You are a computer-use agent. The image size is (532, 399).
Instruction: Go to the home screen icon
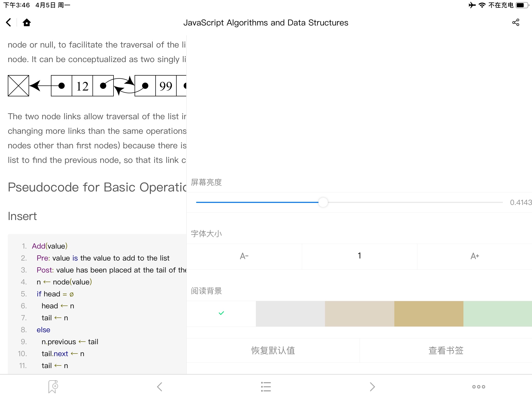tap(26, 23)
